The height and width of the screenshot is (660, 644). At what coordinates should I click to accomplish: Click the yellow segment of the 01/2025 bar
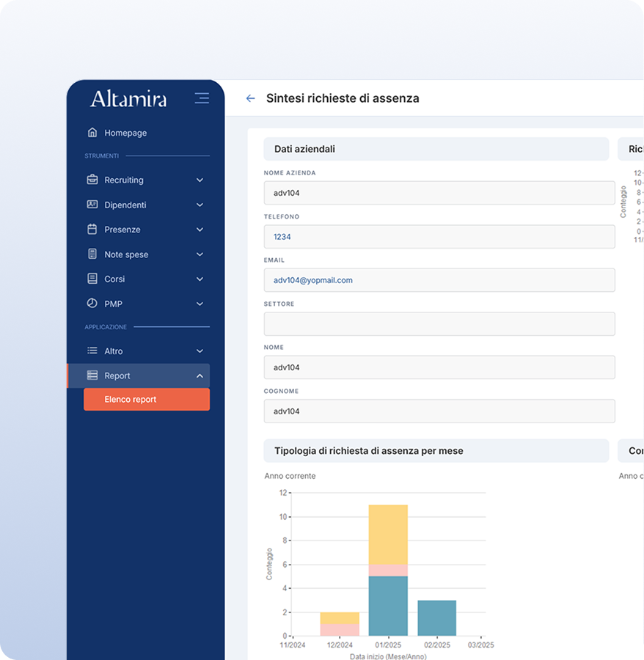[x=388, y=533]
